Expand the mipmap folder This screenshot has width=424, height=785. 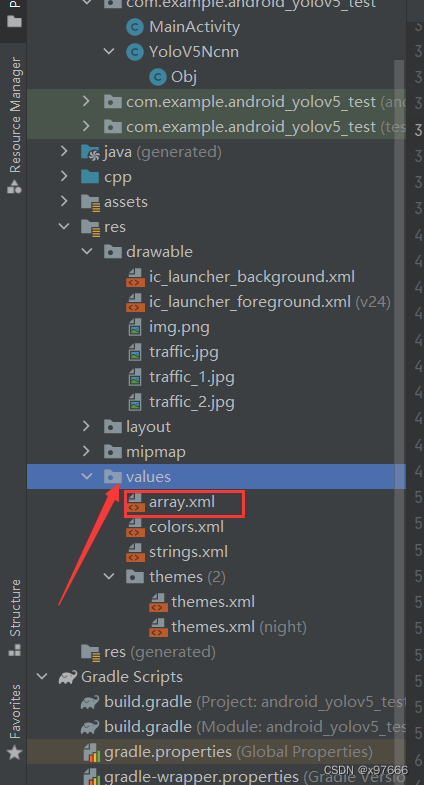coord(87,452)
